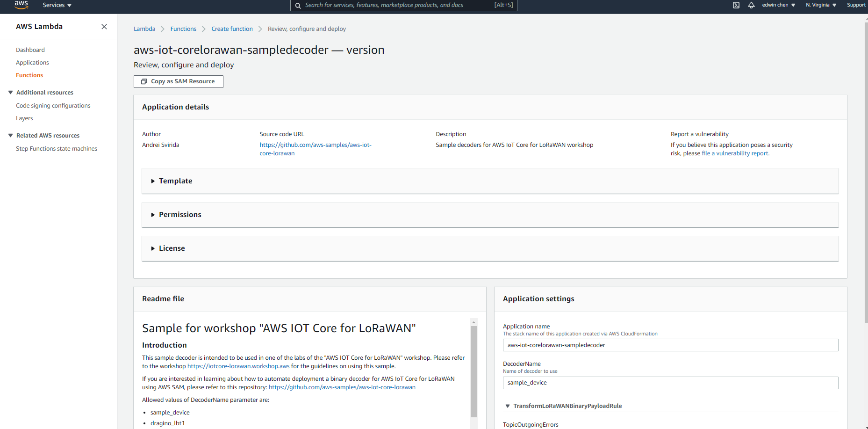The width and height of the screenshot is (868, 429).
Task: Click the Create function breadcrumb link
Action: coord(232,29)
